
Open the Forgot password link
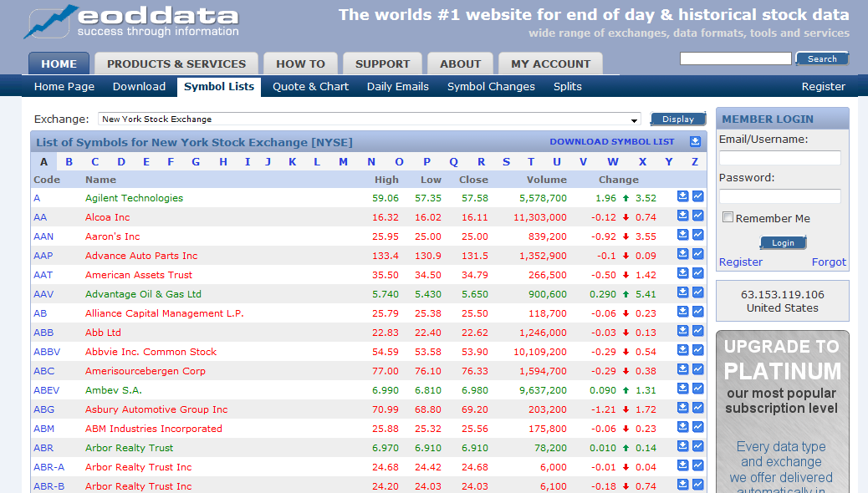point(829,262)
